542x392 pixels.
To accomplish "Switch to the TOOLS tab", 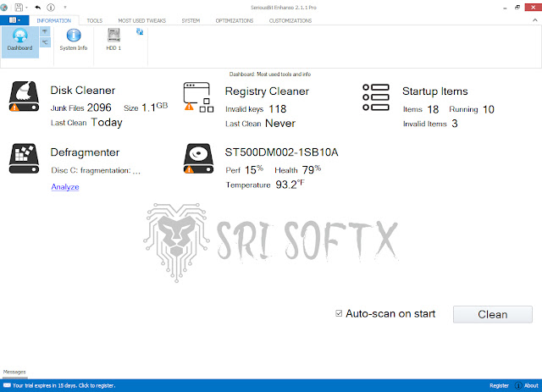I will [x=95, y=20].
